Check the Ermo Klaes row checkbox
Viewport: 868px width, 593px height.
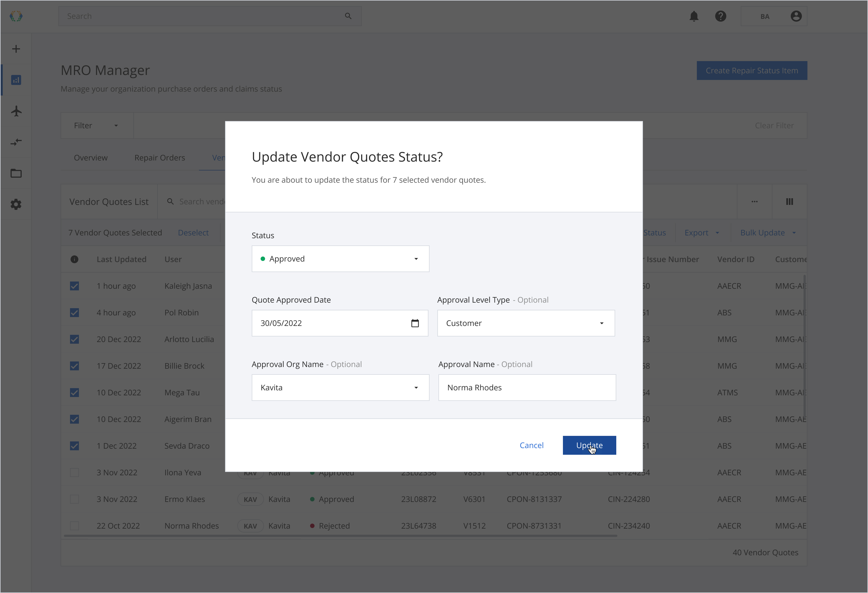[x=74, y=499]
